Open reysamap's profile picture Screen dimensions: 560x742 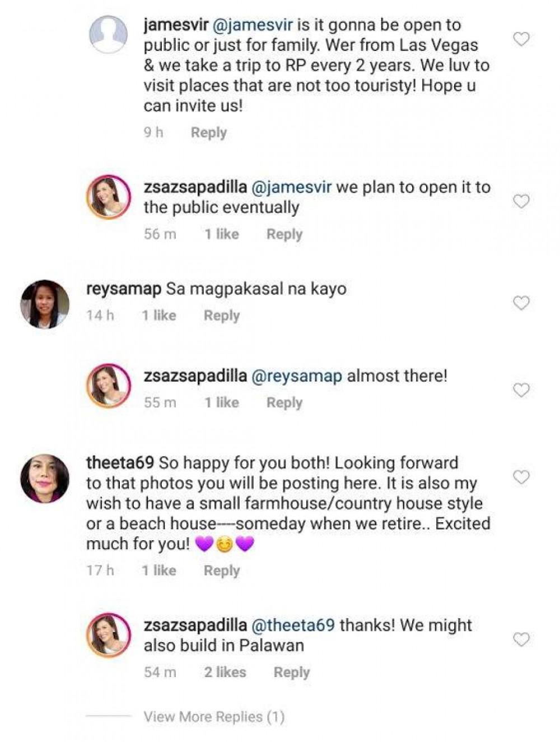coord(45,304)
